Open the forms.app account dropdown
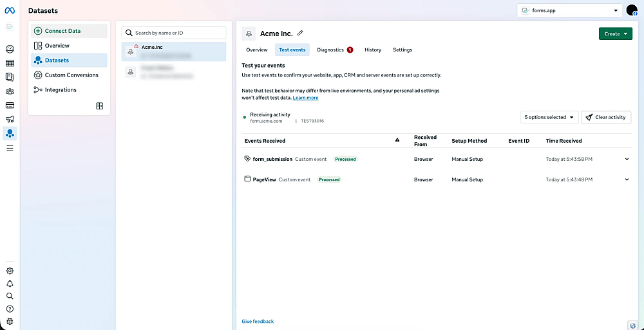Viewport: 644px width, 330px height. [570, 11]
